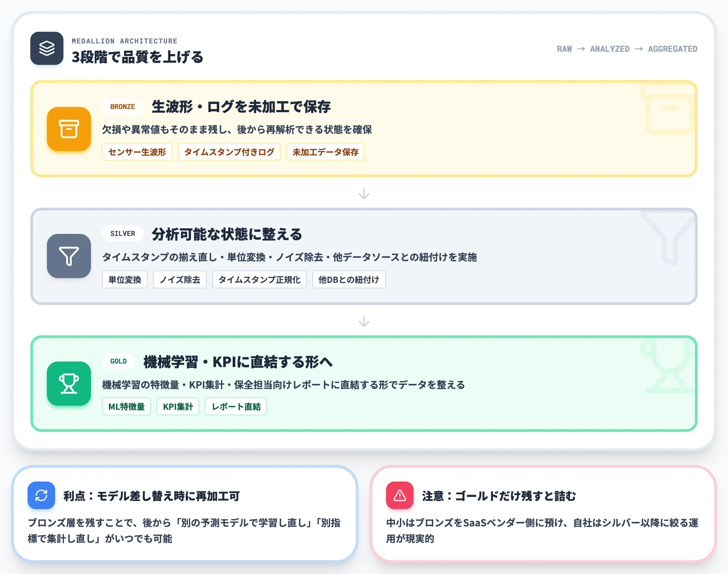
Task: Click the AGGREGATED stage label
Action: (673, 49)
